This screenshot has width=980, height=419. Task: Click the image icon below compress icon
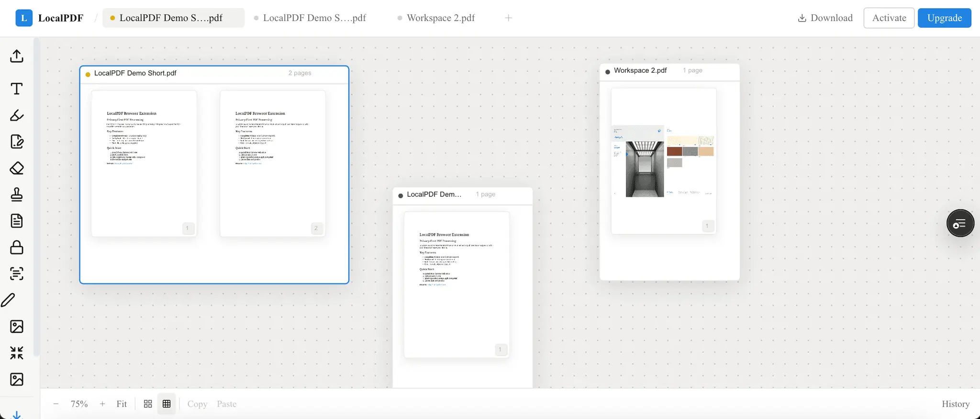17,379
